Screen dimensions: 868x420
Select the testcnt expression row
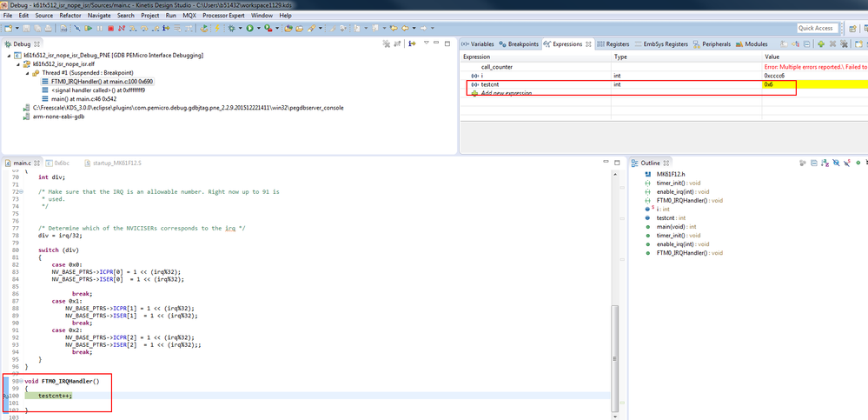coord(664,84)
